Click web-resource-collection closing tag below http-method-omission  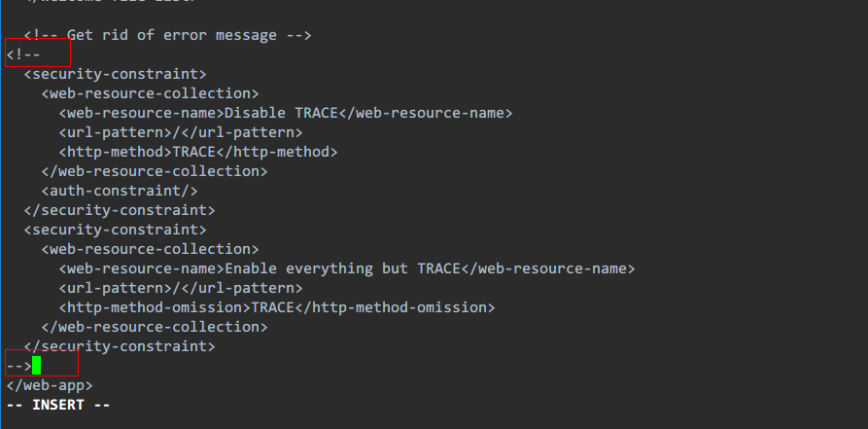[x=155, y=327]
